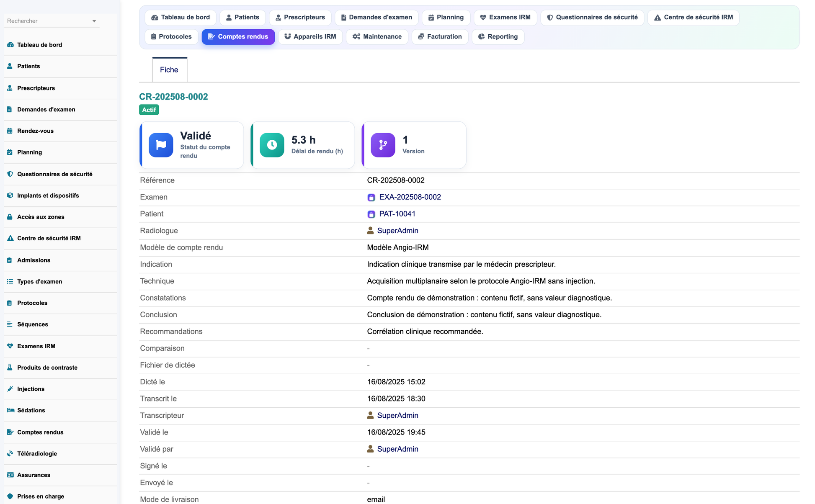Image resolution: width=815 pixels, height=504 pixels.
Task: Click the Tableau de bord sidebar icon
Action: click(10, 45)
